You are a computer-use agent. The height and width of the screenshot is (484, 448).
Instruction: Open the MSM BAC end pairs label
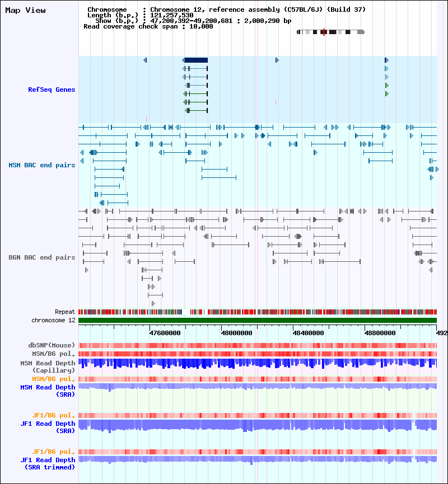point(42,165)
